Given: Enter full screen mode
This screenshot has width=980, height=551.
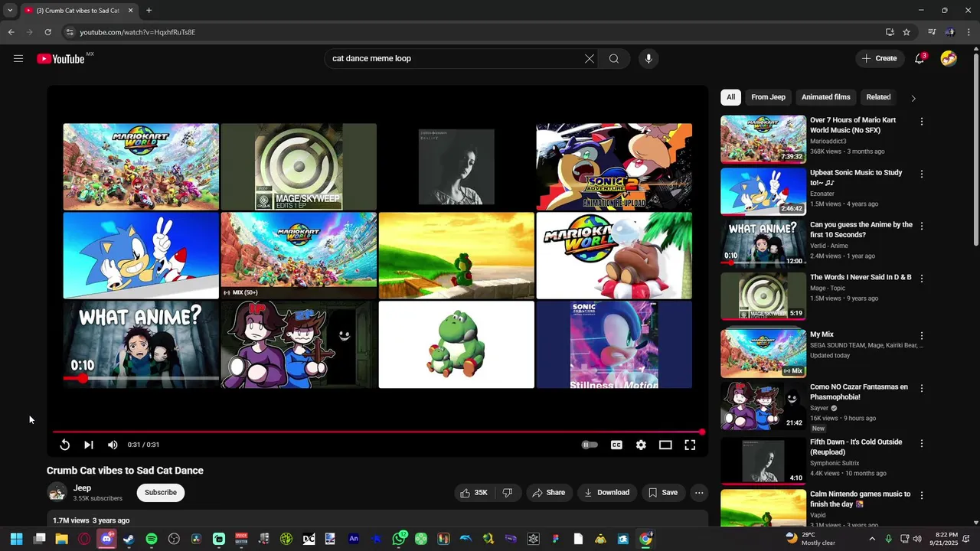Looking at the screenshot, I should pyautogui.click(x=690, y=445).
